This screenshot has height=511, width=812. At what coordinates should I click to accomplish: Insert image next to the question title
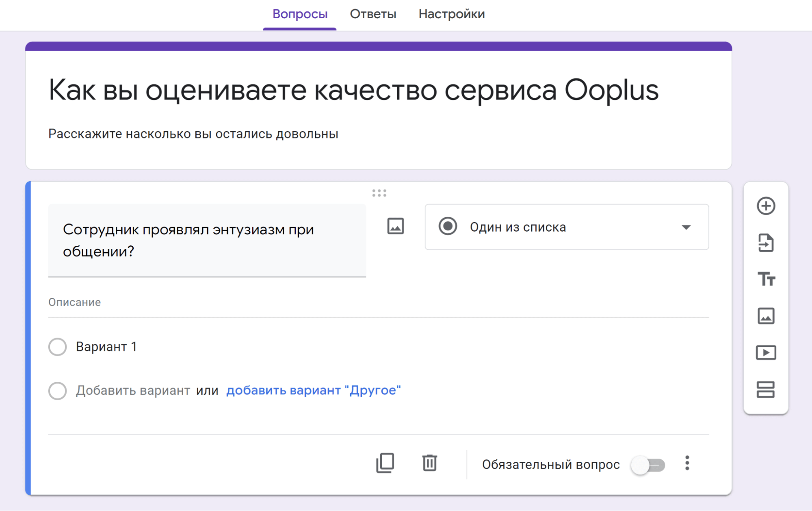tap(395, 226)
